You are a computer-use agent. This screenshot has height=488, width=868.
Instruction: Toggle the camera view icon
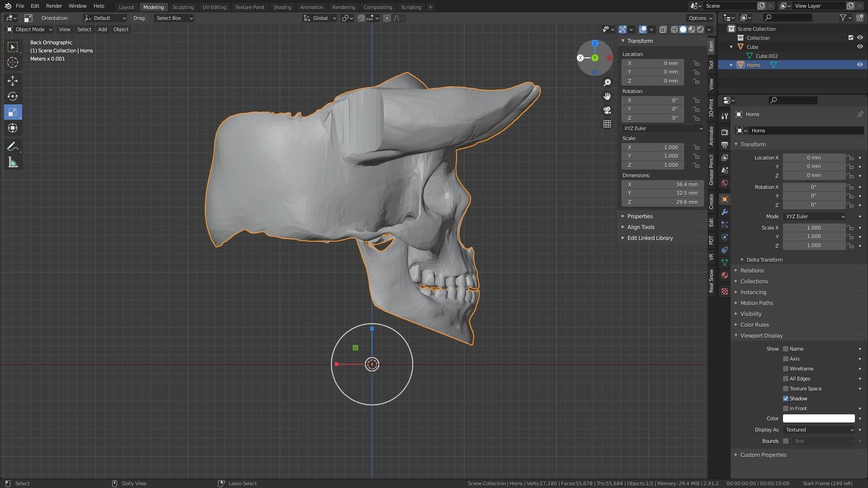pyautogui.click(x=607, y=110)
